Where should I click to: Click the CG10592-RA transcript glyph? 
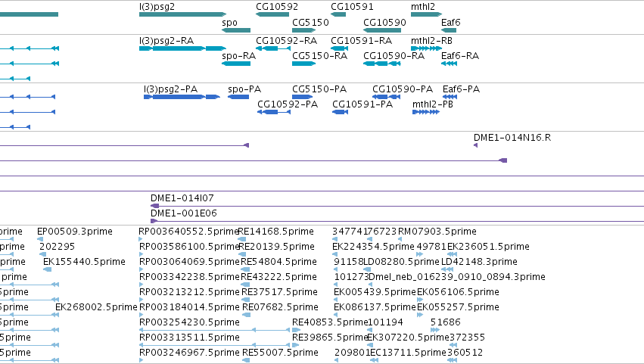tap(273, 48)
